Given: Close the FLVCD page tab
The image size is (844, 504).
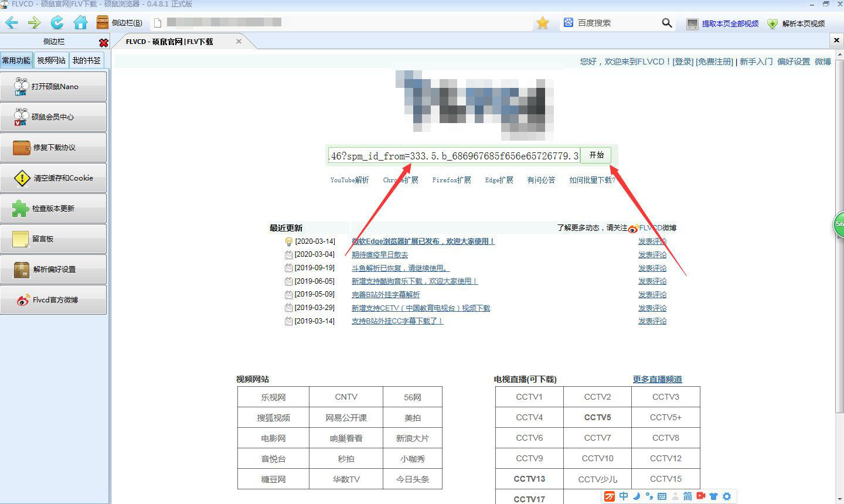Looking at the screenshot, I should coord(239,41).
